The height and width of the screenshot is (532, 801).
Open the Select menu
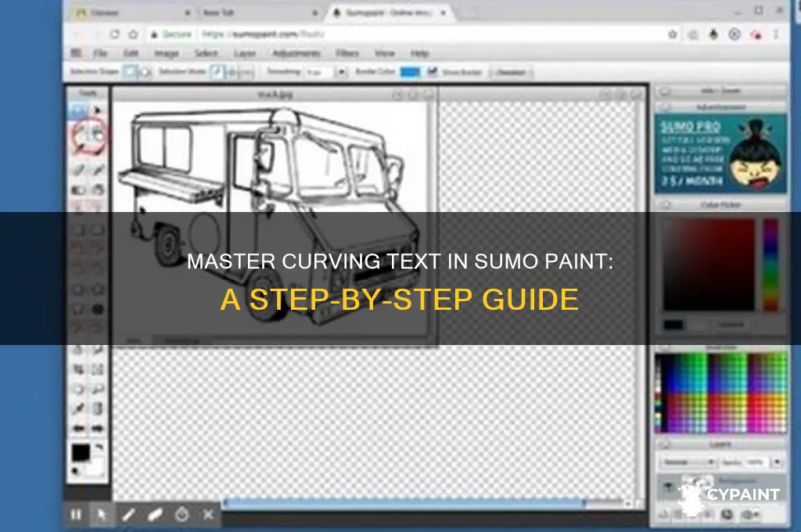[207, 53]
